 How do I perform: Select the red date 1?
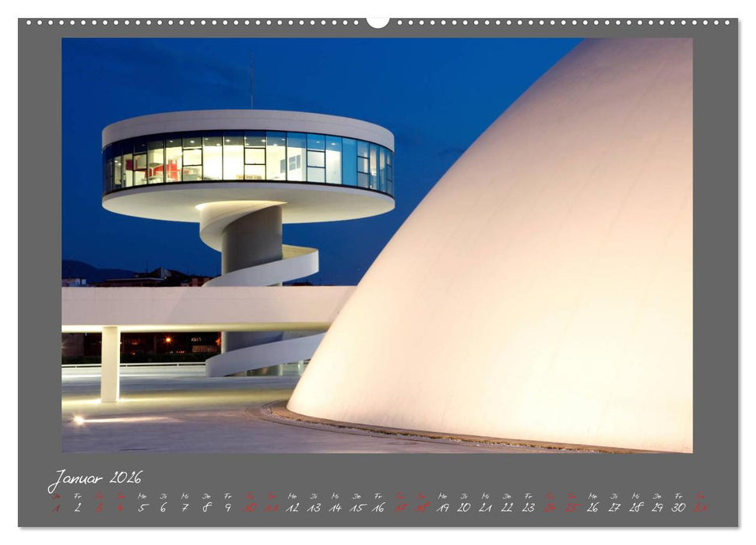tap(55, 508)
